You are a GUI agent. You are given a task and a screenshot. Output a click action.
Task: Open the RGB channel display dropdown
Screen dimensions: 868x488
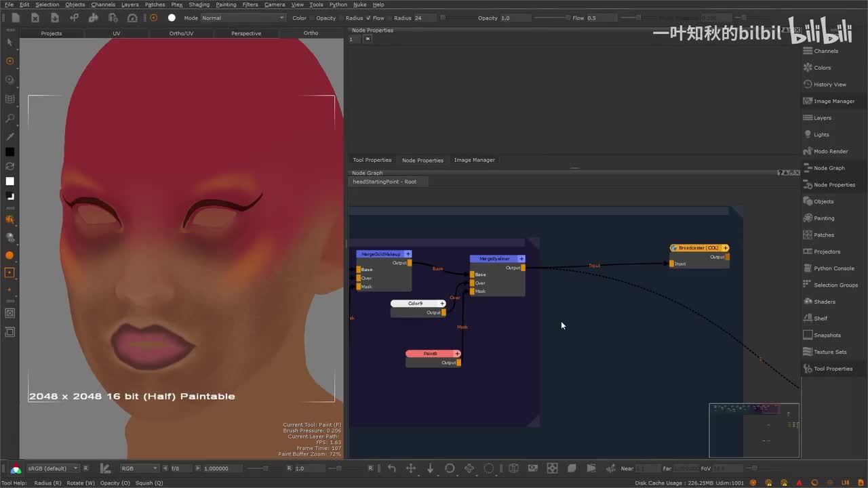coord(139,468)
